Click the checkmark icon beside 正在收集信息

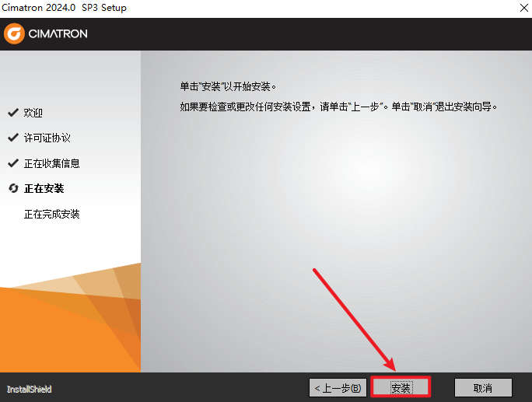click(x=12, y=163)
